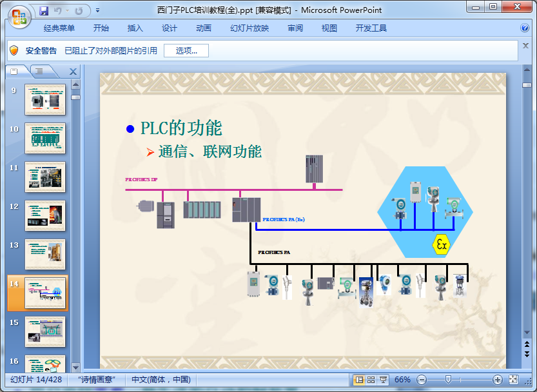Switch to the 设计 ribbon tab
Viewport: 537px width, 392px height.
pyautogui.click(x=169, y=28)
